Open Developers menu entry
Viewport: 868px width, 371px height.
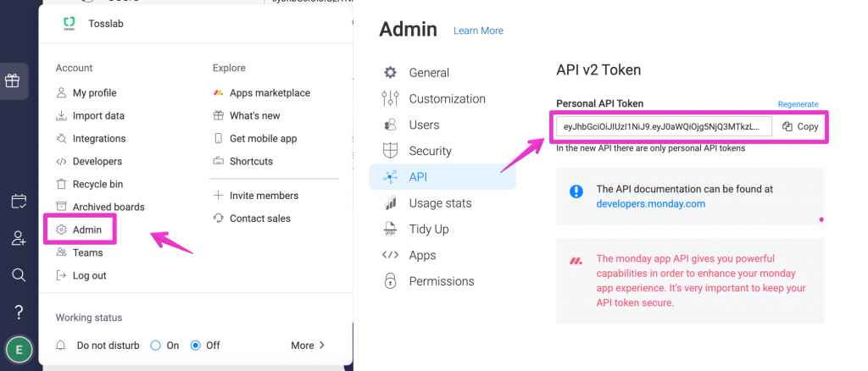coord(97,162)
